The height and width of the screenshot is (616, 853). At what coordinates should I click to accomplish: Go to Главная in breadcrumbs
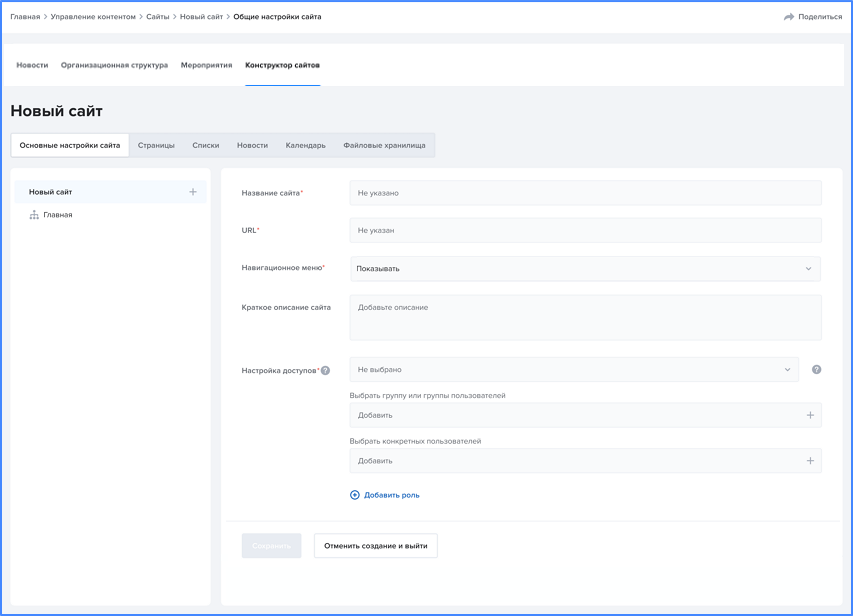pyautogui.click(x=25, y=17)
